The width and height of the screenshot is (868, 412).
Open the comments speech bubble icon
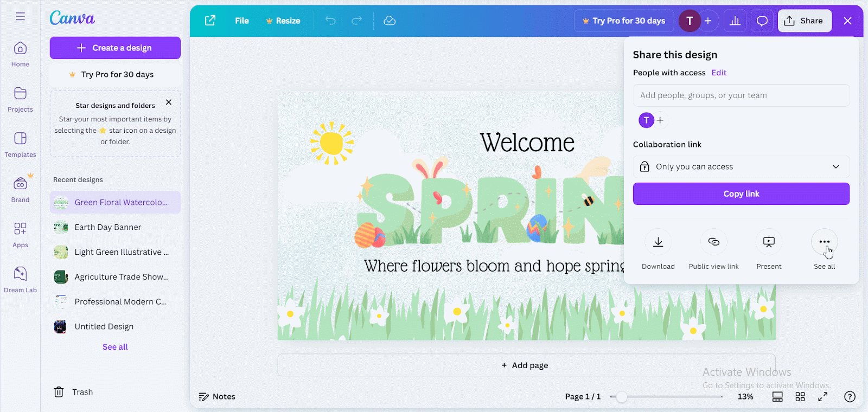click(762, 21)
